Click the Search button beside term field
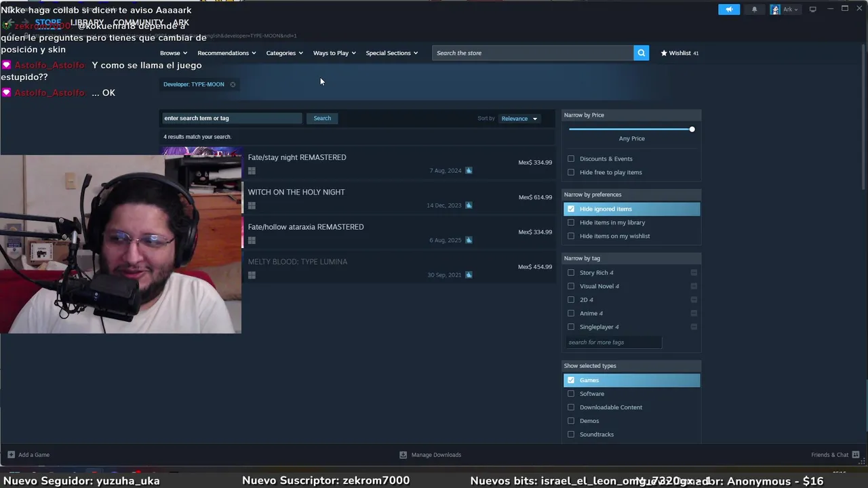868x488 pixels. 322,118
